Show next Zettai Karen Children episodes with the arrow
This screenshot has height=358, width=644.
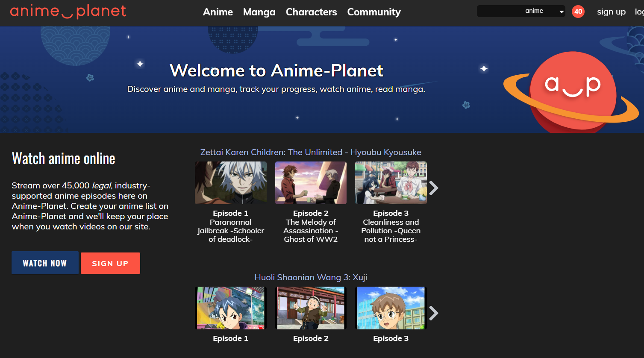tap(434, 188)
